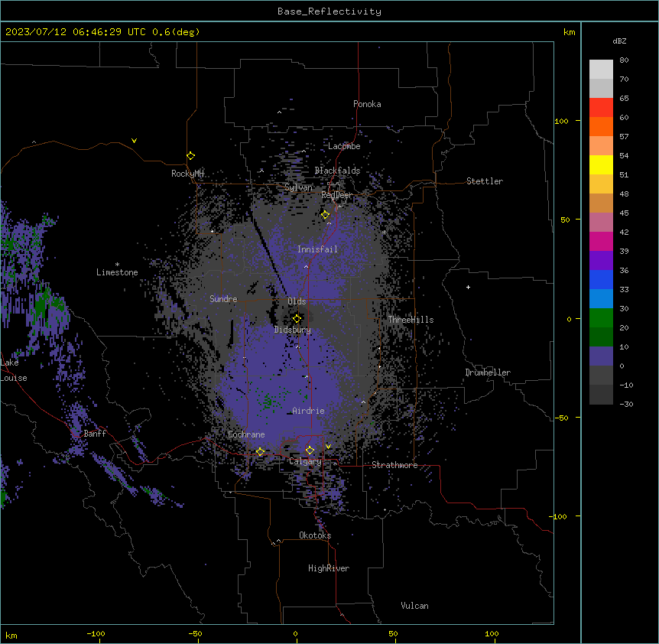Select the purple 39-36 dBZ legend swatch
The width and height of the screenshot is (659, 644).
[x=601, y=261]
